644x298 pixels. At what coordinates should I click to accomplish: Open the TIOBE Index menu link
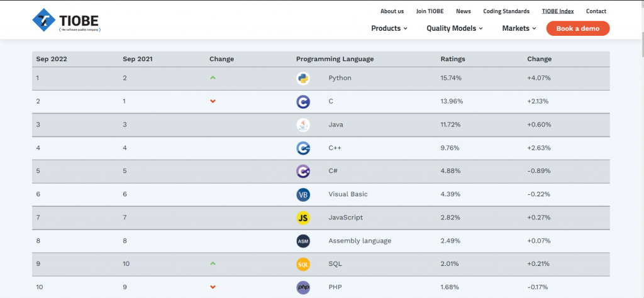558,11
